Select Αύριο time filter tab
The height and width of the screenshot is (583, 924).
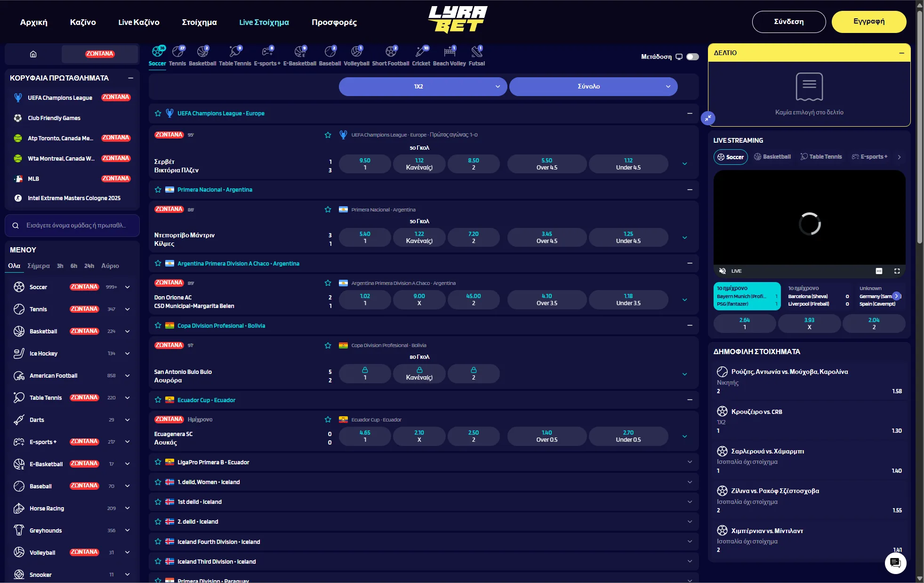[x=110, y=266]
